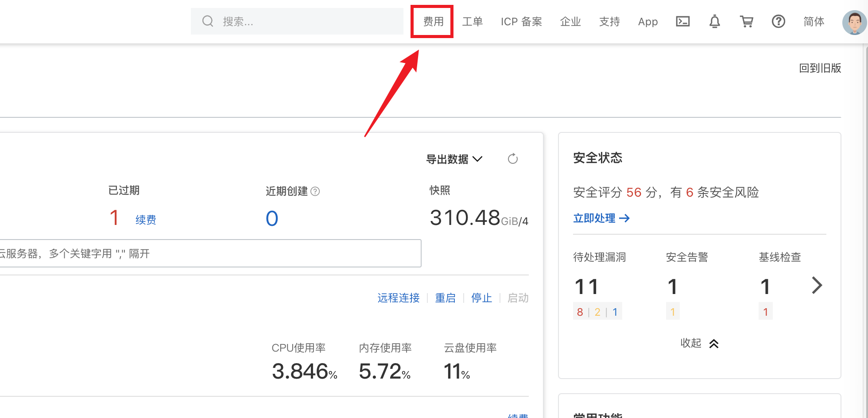View the 近期创建 tooltip help icon
This screenshot has height=418, width=868.
[315, 191]
